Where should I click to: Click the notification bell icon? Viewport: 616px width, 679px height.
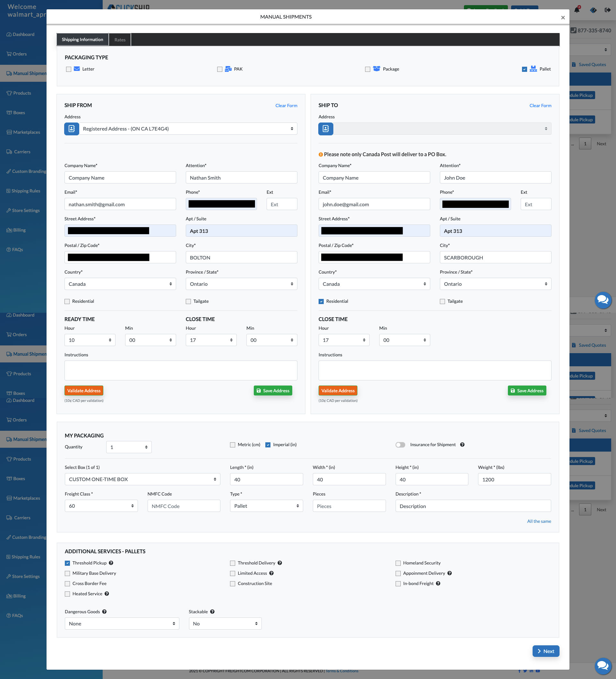click(577, 10)
